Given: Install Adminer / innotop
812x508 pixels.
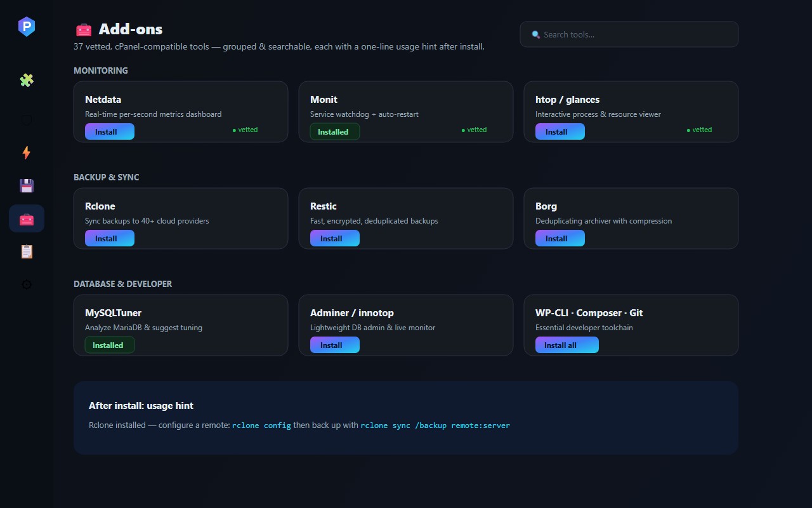Looking at the screenshot, I should (x=335, y=345).
